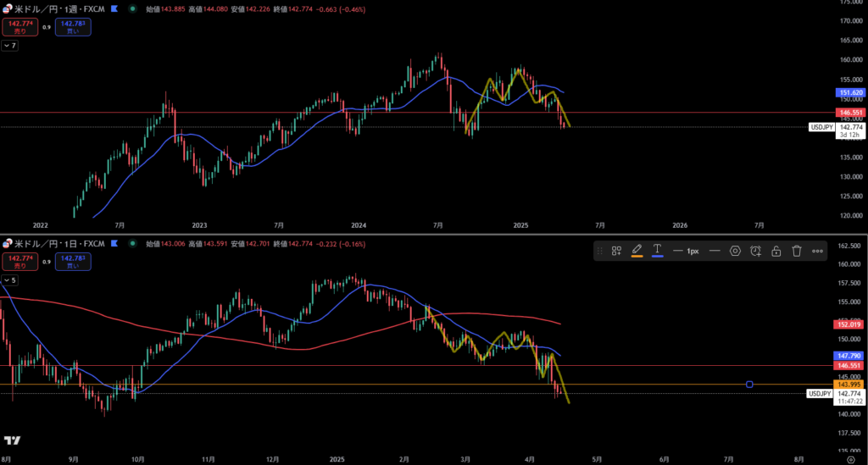Click 160.000 on daily price scale
Viewport: 868px width, 465px height.
click(849, 264)
